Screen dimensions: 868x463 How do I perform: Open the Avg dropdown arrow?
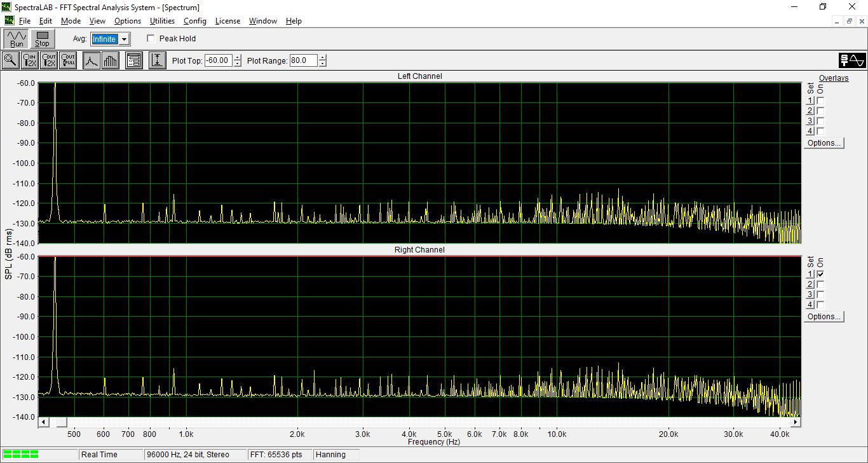coord(124,39)
